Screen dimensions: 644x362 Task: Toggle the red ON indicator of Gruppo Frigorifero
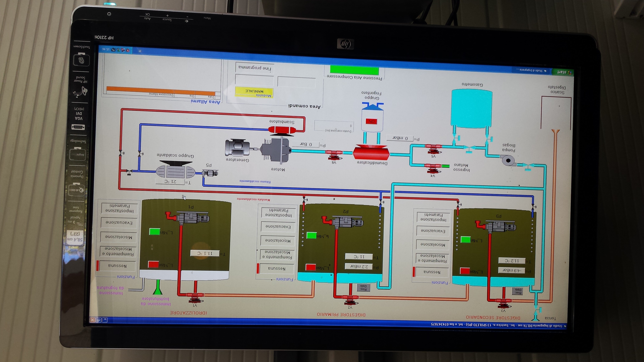371,121
